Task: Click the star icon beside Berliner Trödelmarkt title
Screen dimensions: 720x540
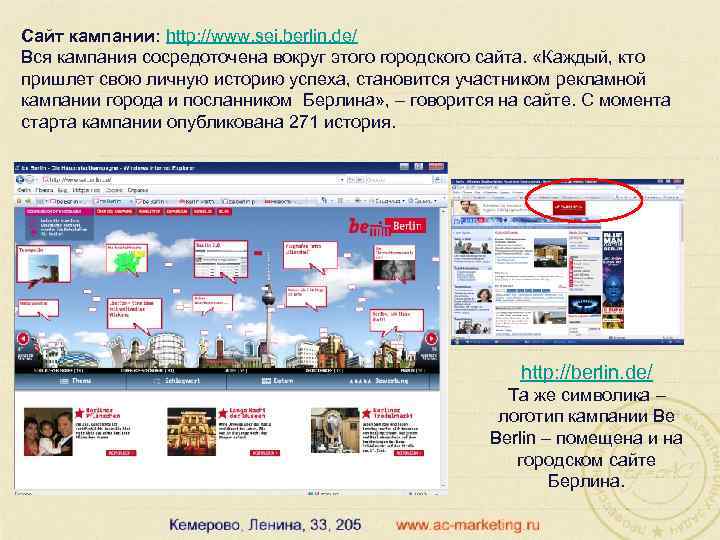Action: pyautogui.click(x=366, y=413)
